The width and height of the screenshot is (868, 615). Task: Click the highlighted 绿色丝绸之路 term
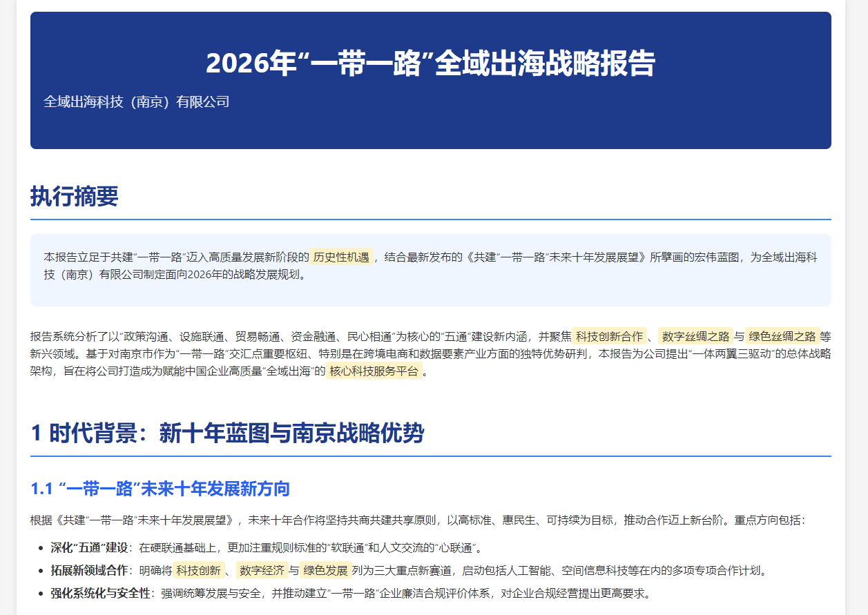[x=782, y=337]
